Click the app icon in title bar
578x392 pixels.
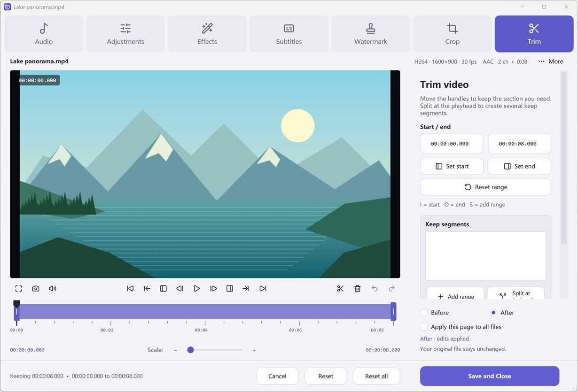pos(8,7)
